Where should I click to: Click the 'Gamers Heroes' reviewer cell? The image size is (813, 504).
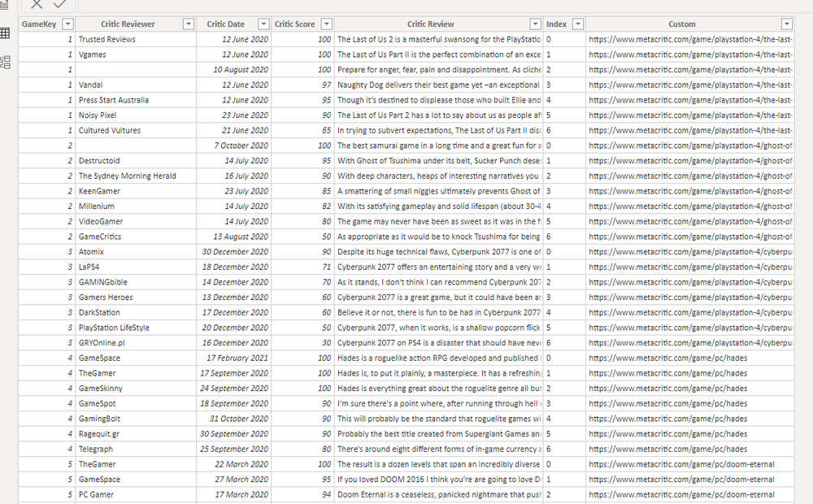coord(136,297)
